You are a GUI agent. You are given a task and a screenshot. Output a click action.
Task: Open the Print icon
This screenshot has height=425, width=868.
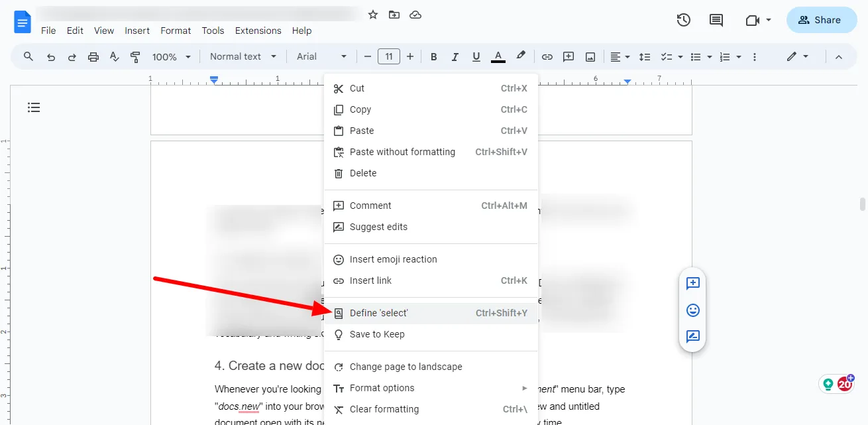(93, 56)
